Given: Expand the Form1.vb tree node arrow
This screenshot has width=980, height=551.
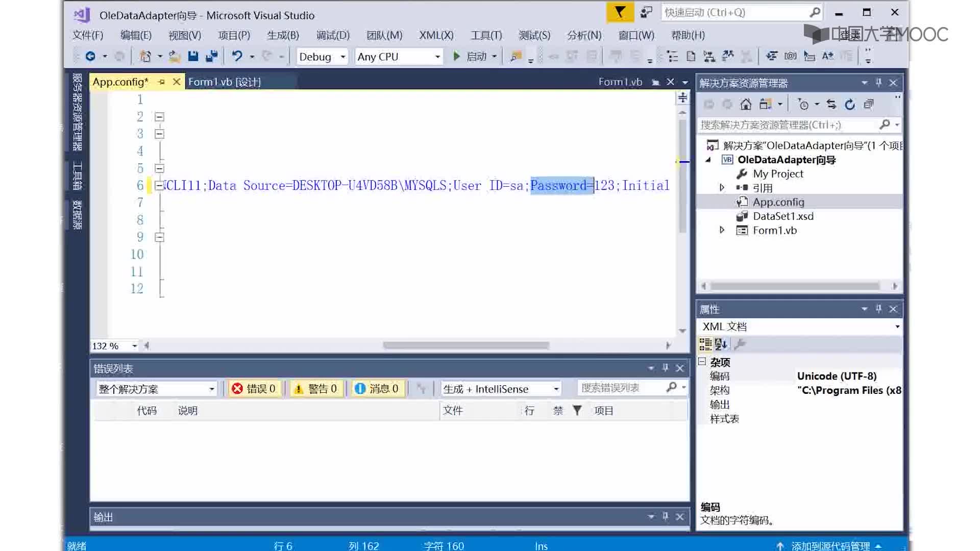Looking at the screenshot, I should [x=722, y=230].
